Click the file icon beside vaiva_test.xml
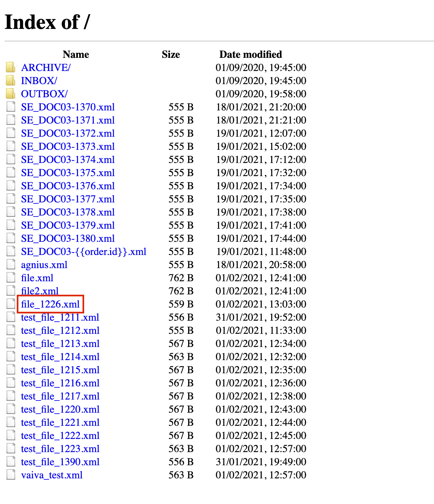Viewport: 434px width, 504px height. (10, 475)
